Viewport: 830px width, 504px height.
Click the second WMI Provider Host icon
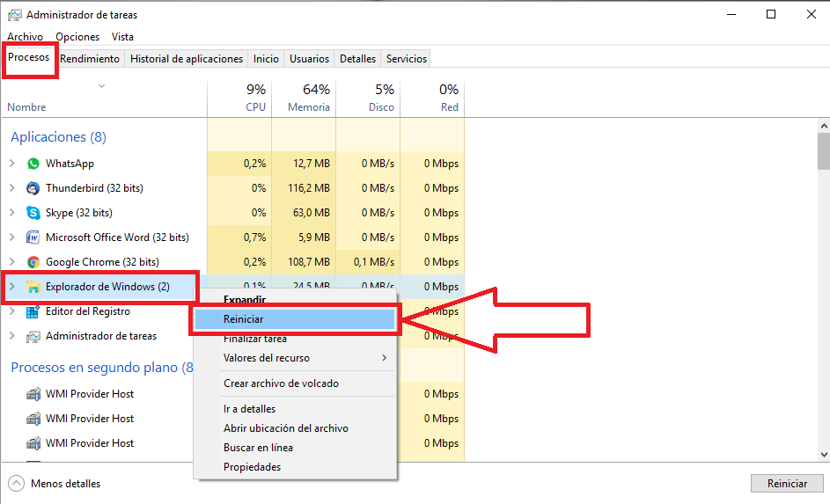coord(33,419)
